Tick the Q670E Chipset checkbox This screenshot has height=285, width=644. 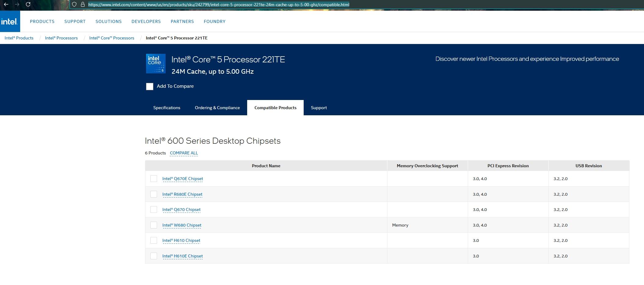154,179
